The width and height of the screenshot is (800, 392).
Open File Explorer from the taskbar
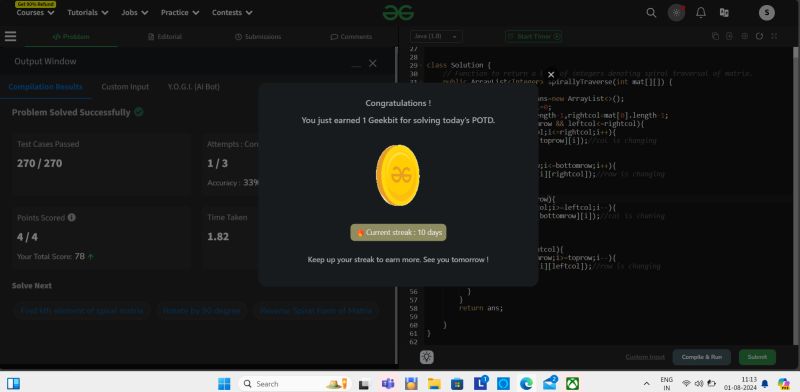[434, 383]
